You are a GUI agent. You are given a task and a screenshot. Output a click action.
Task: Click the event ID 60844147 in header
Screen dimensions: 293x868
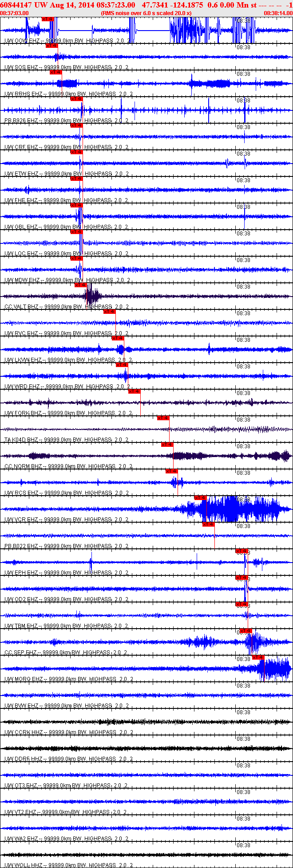pos(16,5)
